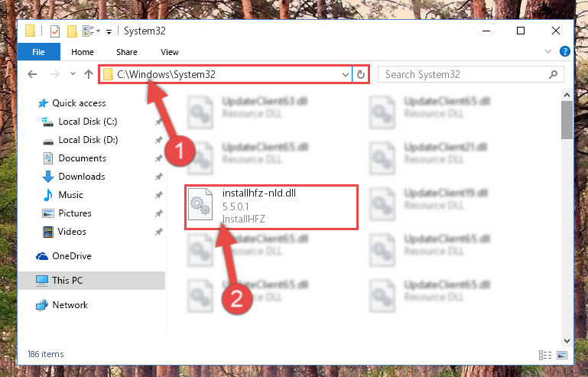This screenshot has height=377, width=588.
Task: Switch to large thumbnails view icon
Action: point(562,355)
